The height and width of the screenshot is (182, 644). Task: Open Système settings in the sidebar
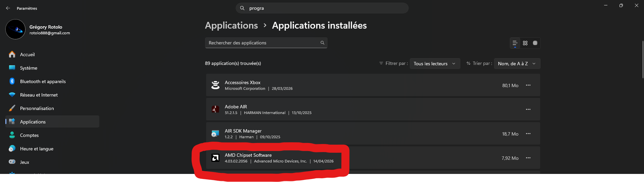(x=29, y=68)
